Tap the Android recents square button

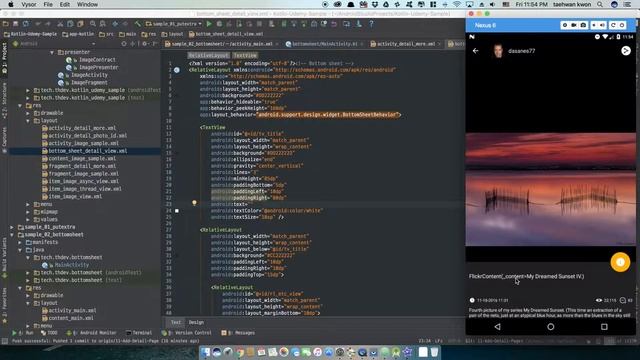coord(604,327)
